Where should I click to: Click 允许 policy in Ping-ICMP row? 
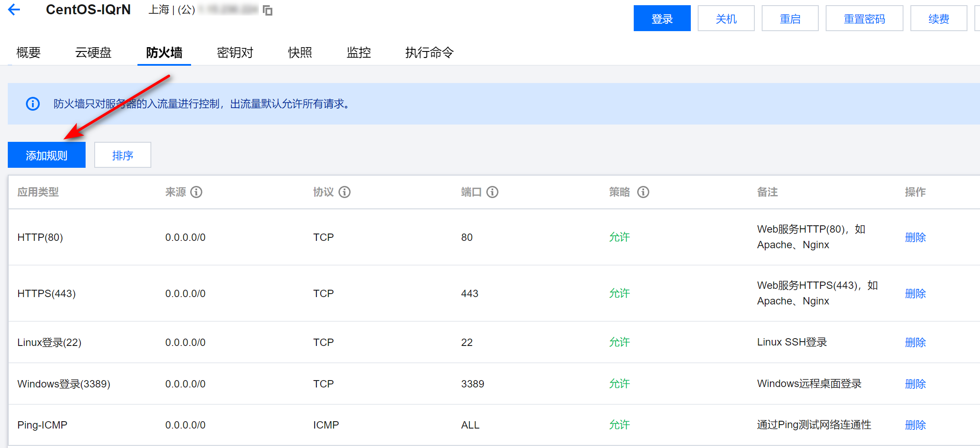pyautogui.click(x=619, y=425)
